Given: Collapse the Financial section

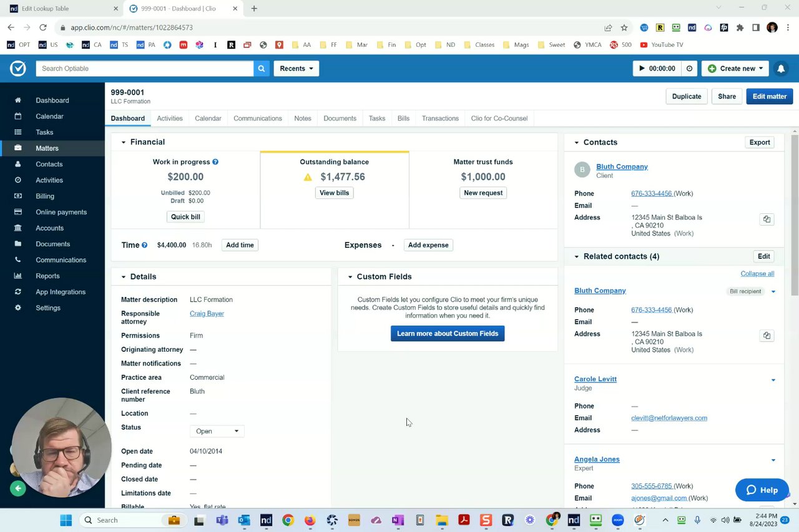Looking at the screenshot, I should [124, 142].
